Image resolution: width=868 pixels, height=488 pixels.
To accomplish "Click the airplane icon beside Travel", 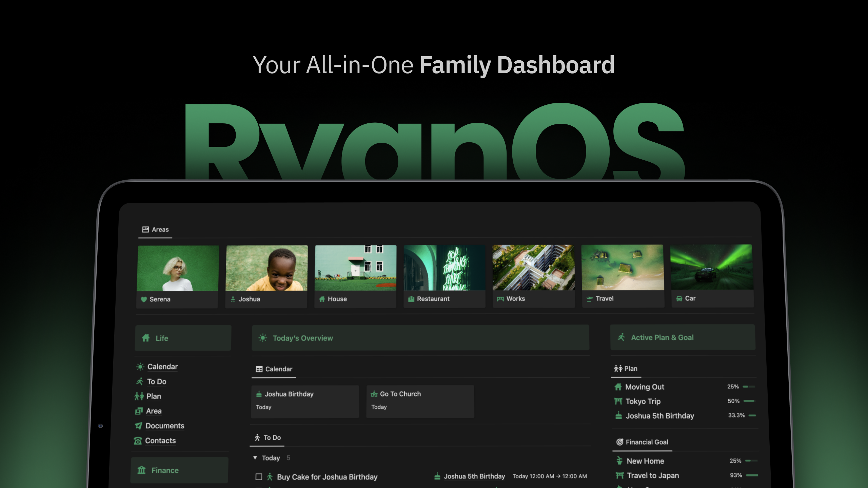I will [590, 299].
